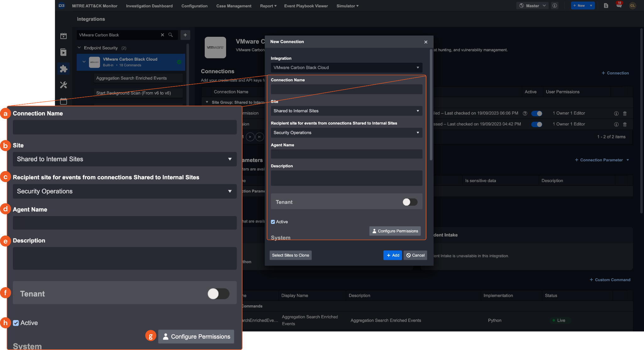The height and width of the screenshot is (350, 644).
Task: Focus Connection Name field in the dialog
Action: [x=347, y=89]
